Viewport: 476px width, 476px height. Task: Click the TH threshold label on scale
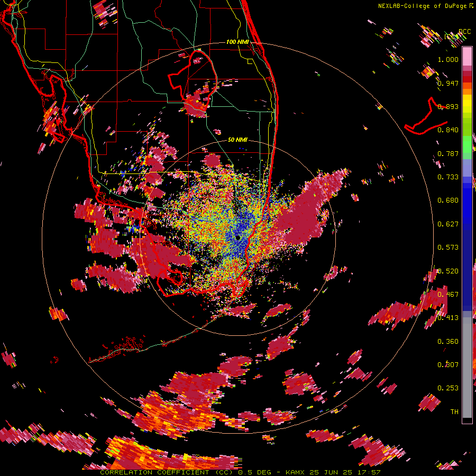454,412
